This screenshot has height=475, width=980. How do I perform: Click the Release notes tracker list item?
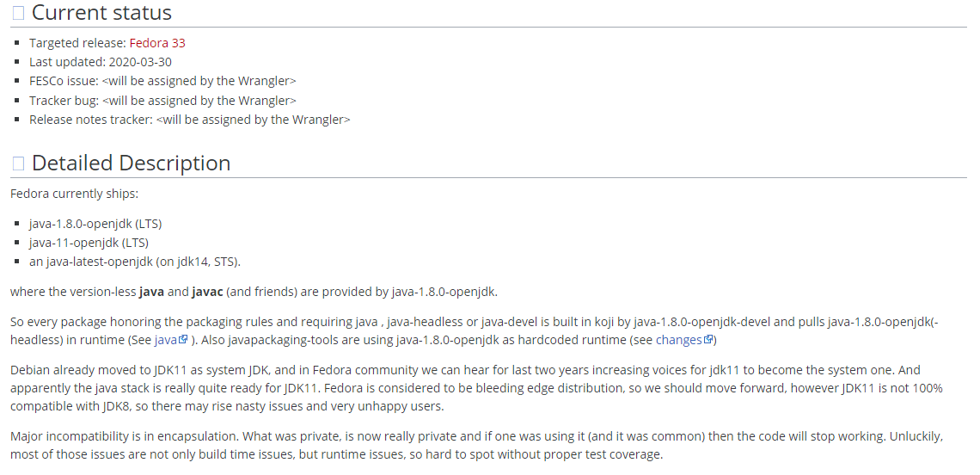click(x=189, y=120)
